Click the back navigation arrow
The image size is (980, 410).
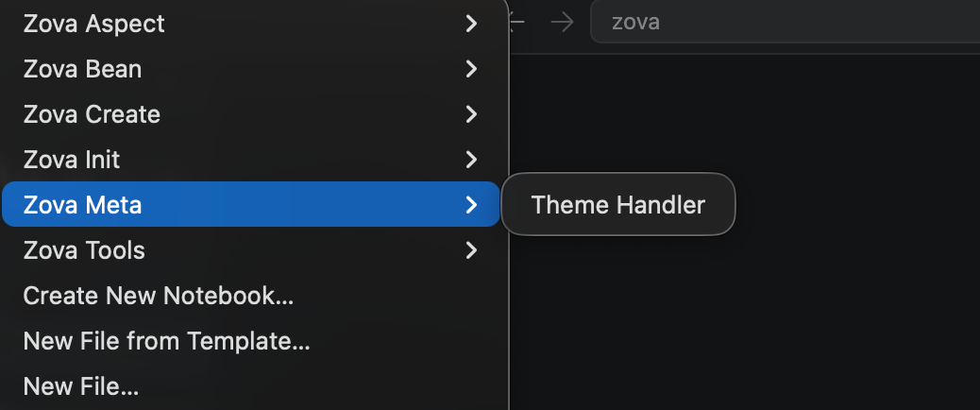point(516,23)
